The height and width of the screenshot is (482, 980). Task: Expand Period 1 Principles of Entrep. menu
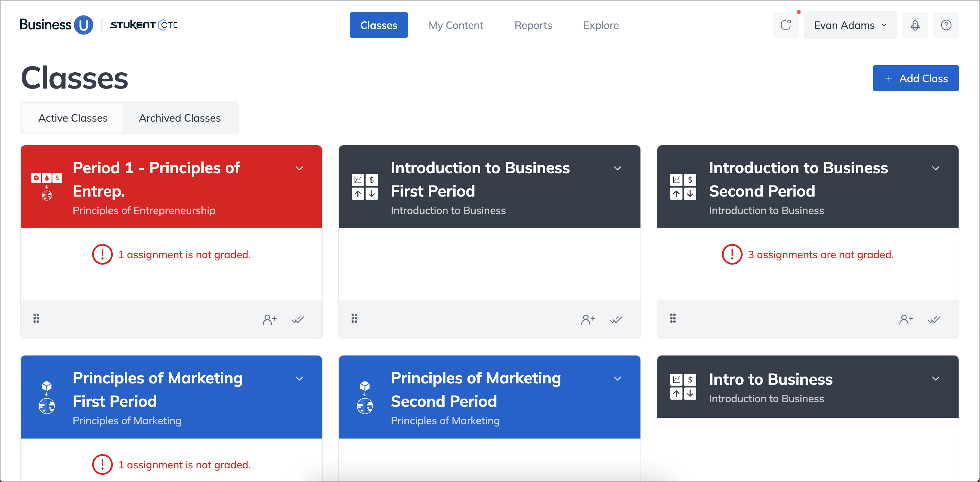[x=299, y=168]
